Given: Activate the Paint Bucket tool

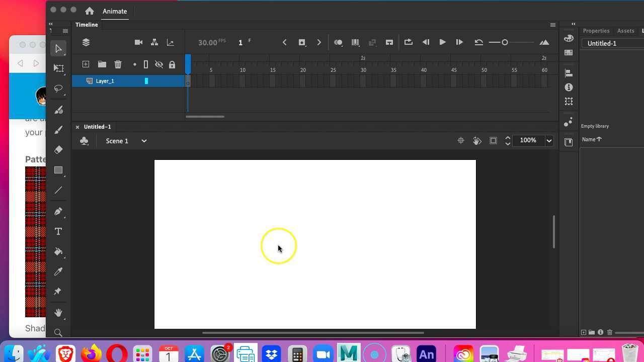Looking at the screenshot, I should [x=58, y=251].
